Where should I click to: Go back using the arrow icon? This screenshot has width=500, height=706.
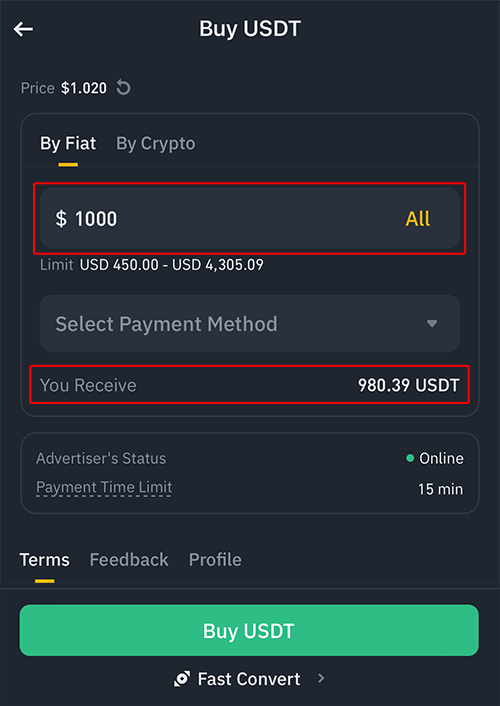23,29
